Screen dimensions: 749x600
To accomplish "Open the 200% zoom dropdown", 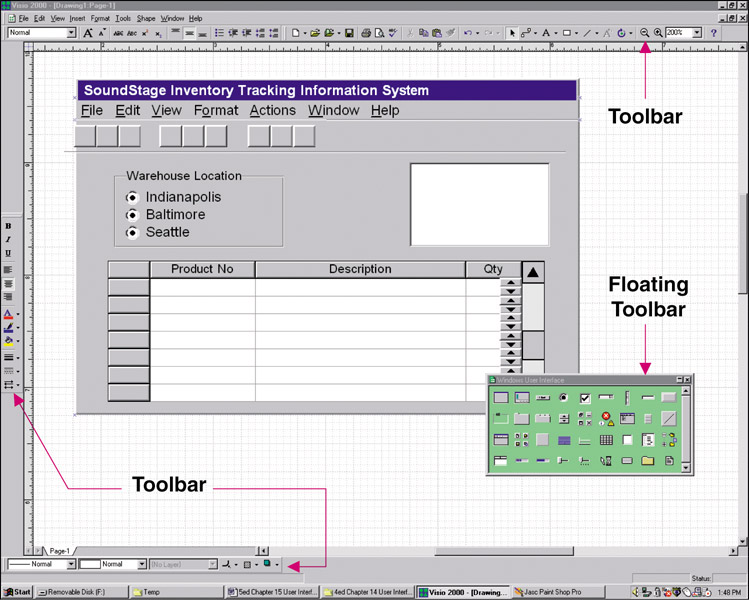I will pyautogui.click(x=697, y=32).
